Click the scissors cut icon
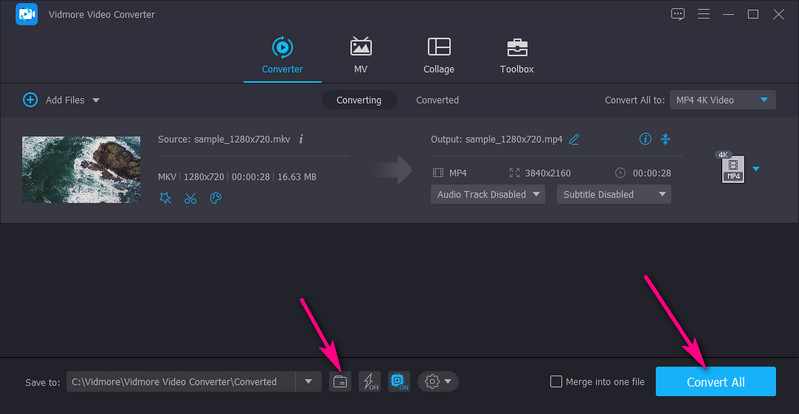The height and width of the screenshot is (414, 799). (x=190, y=198)
